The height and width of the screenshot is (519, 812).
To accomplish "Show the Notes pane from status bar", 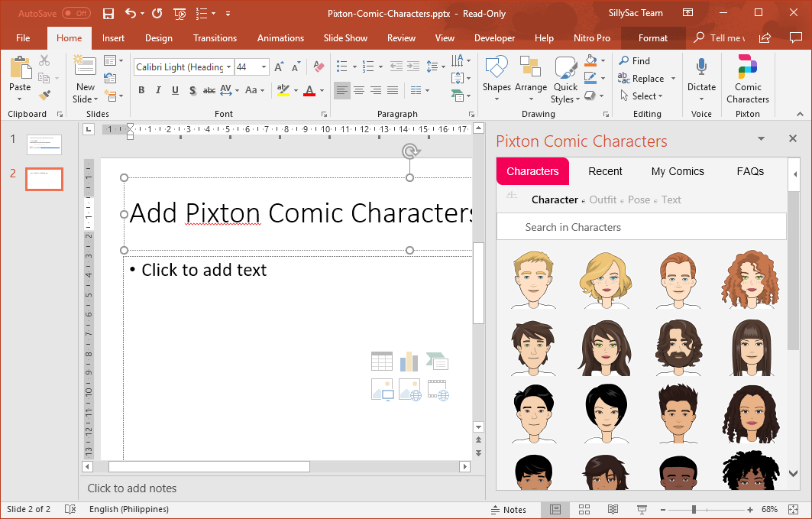I will coord(508,509).
